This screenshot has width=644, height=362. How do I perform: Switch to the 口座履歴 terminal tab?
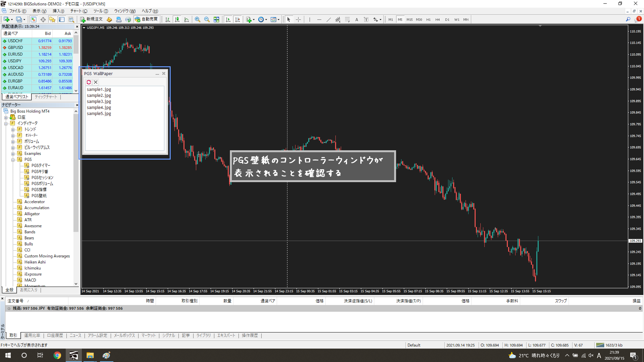(55, 335)
